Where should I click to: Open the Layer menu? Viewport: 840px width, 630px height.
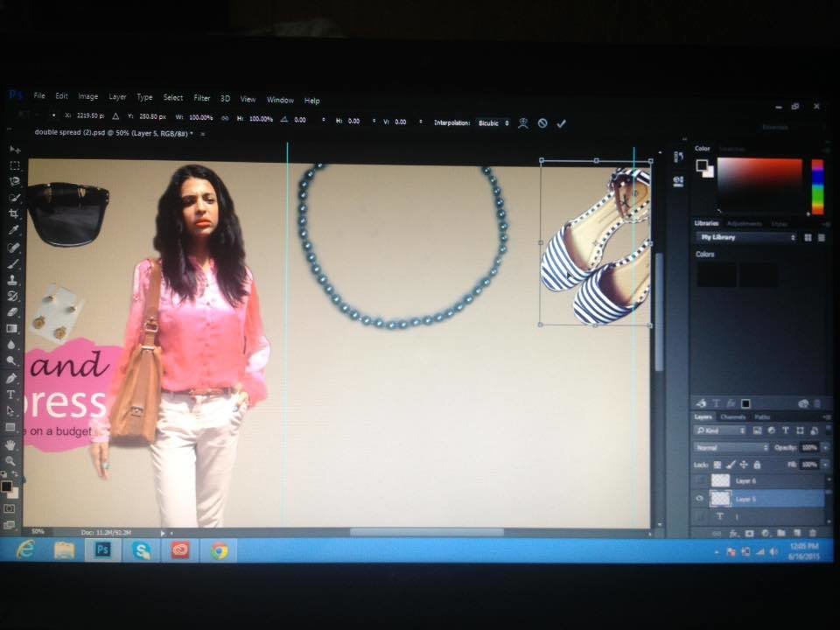tap(117, 97)
